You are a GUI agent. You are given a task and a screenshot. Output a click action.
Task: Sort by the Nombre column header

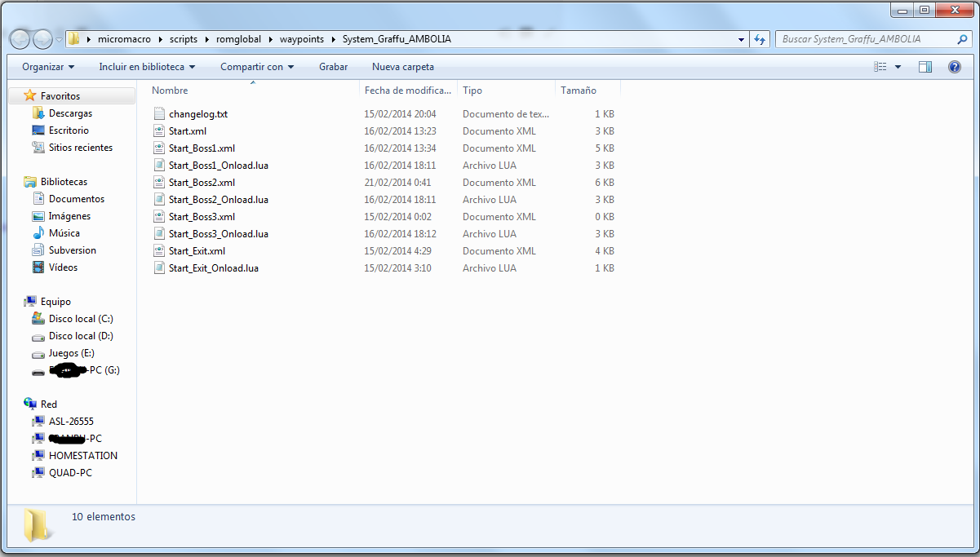[170, 91]
